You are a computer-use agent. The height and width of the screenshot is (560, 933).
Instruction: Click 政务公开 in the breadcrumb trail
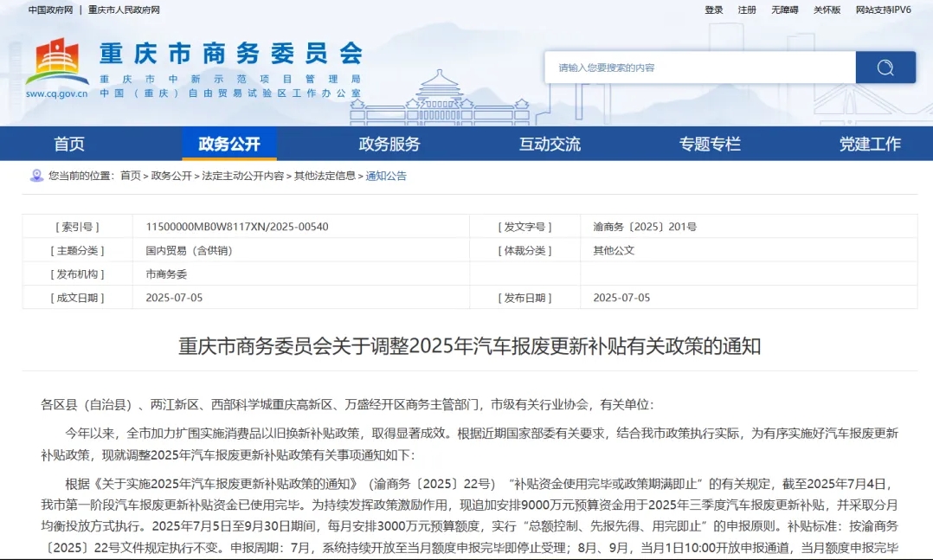(x=171, y=176)
